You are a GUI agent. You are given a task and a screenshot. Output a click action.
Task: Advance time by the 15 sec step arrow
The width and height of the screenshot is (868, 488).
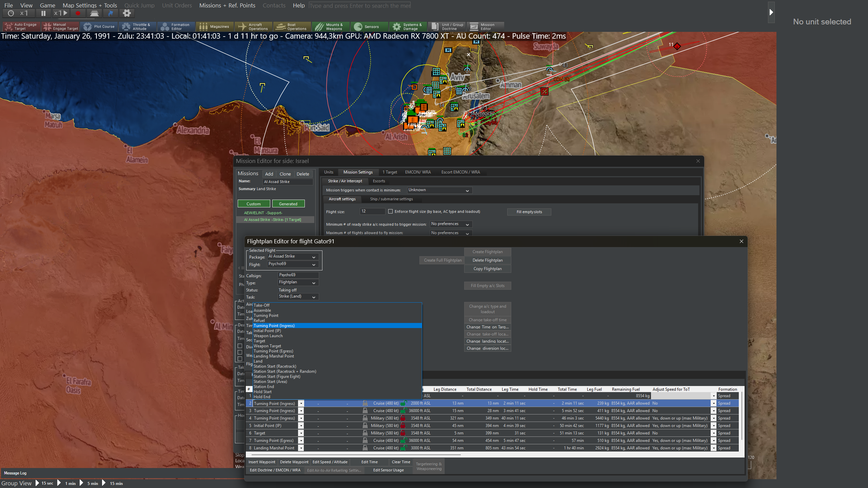pos(37,483)
